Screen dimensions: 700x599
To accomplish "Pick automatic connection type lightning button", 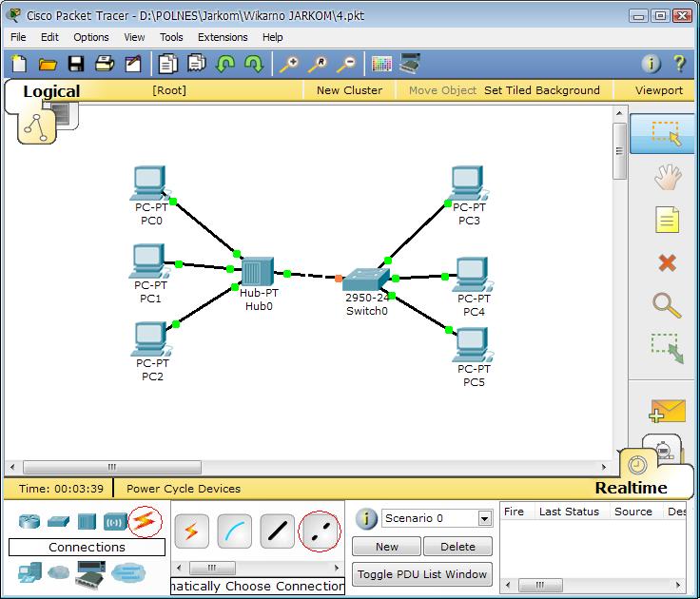I will tap(191, 531).
